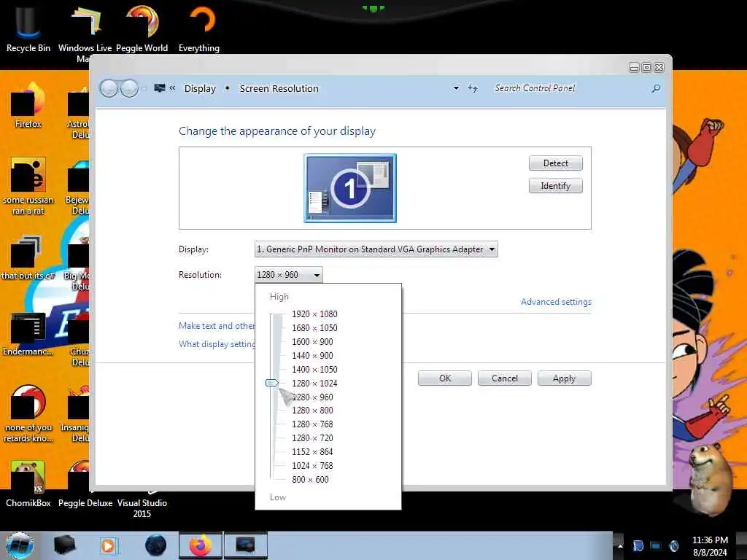Screen dimensions: 747x560
Task: Collapse the Resolution dropdown
Action: tap(289, 275)
